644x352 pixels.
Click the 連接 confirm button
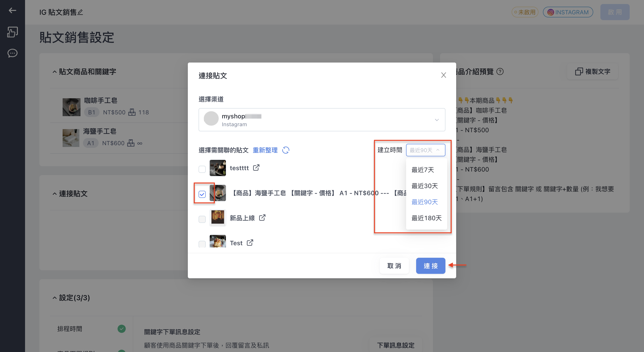pyautogui.click(x=430, y=266)
